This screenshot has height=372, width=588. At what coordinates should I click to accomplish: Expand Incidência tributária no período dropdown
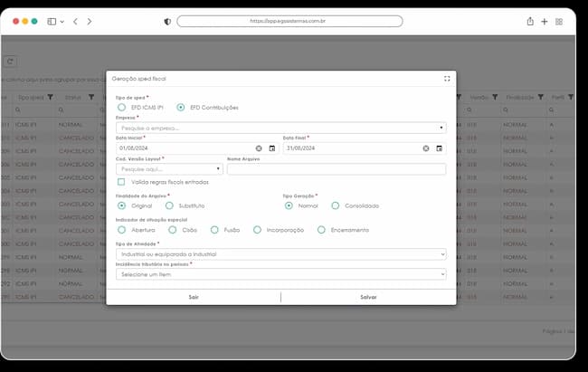point(280,274)
